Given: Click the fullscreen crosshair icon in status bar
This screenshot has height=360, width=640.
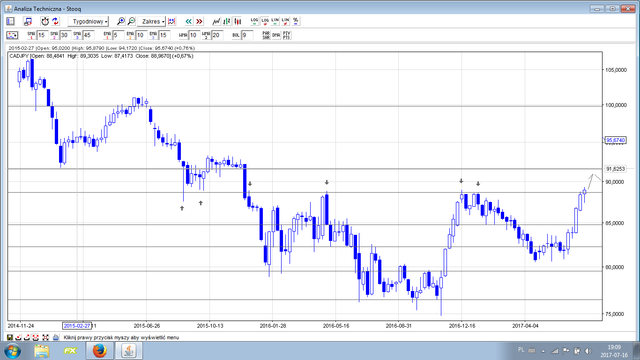Looking at the screenshot, I should [45, 338].
